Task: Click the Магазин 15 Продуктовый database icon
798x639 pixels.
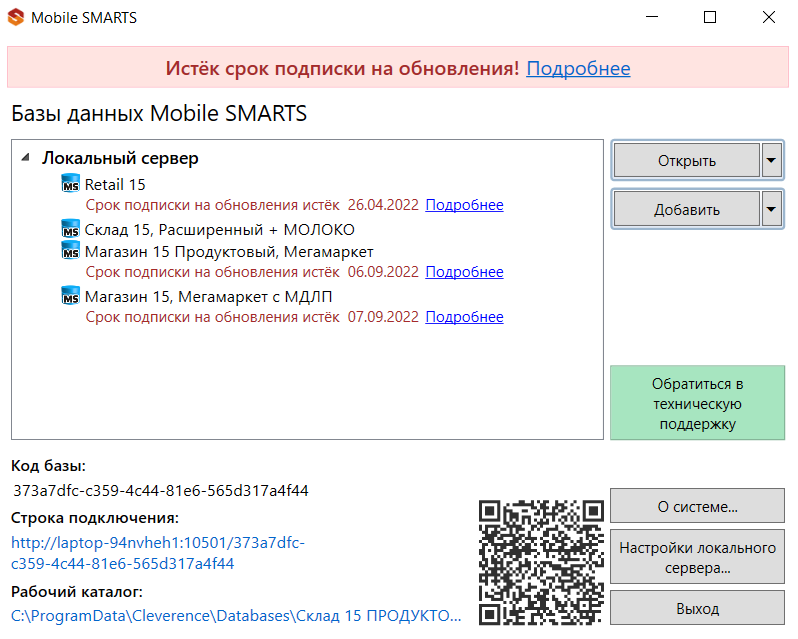Action: pyautogui.click(x=70, y=250)
